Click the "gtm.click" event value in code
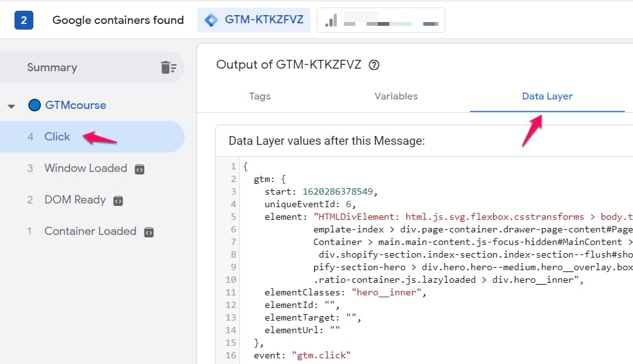 point(321,355)
